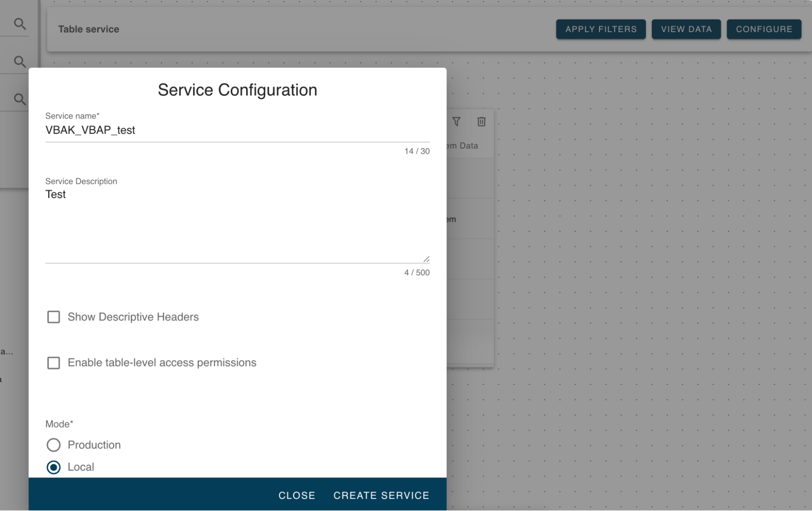Click the 14 / 30 character counter
The image size is (812, 511).
click(417, 151)
